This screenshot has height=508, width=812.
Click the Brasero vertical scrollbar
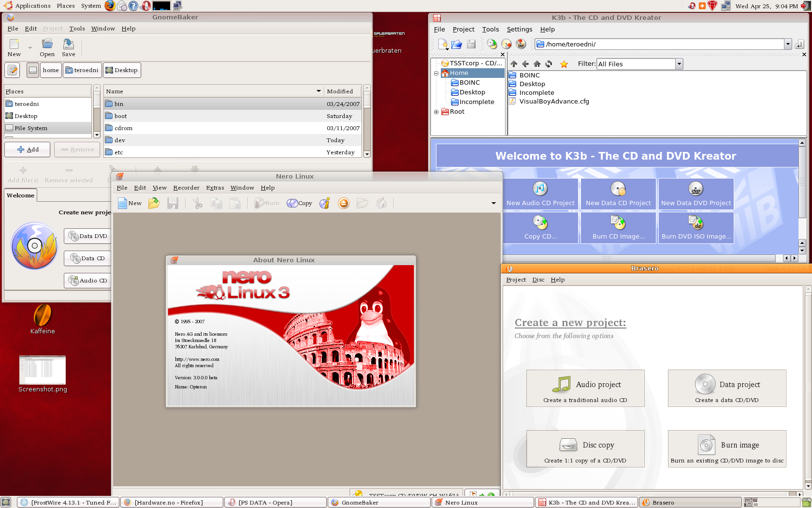tap(808, 388)
